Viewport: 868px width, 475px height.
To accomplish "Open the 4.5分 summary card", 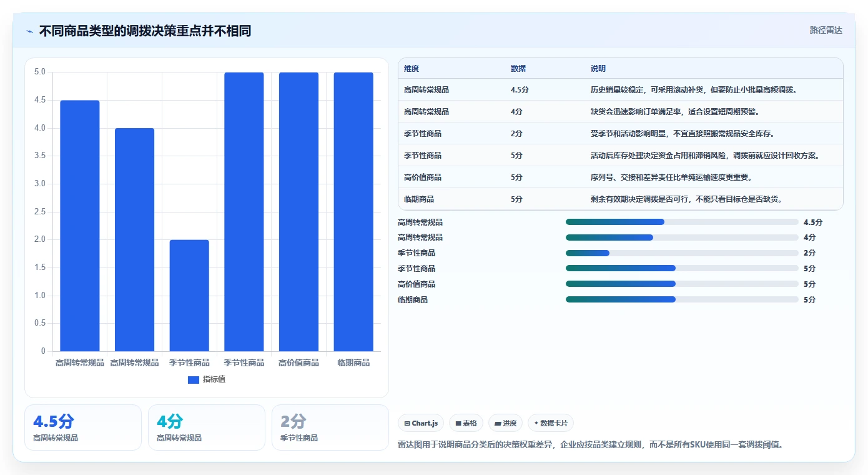I will [x=83, y=427].
